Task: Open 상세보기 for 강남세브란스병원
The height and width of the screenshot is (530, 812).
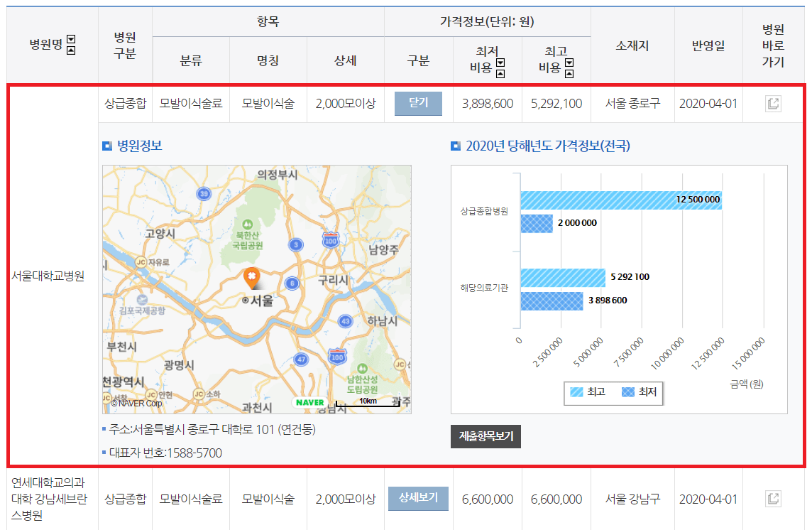Action: tap(419, 498)
